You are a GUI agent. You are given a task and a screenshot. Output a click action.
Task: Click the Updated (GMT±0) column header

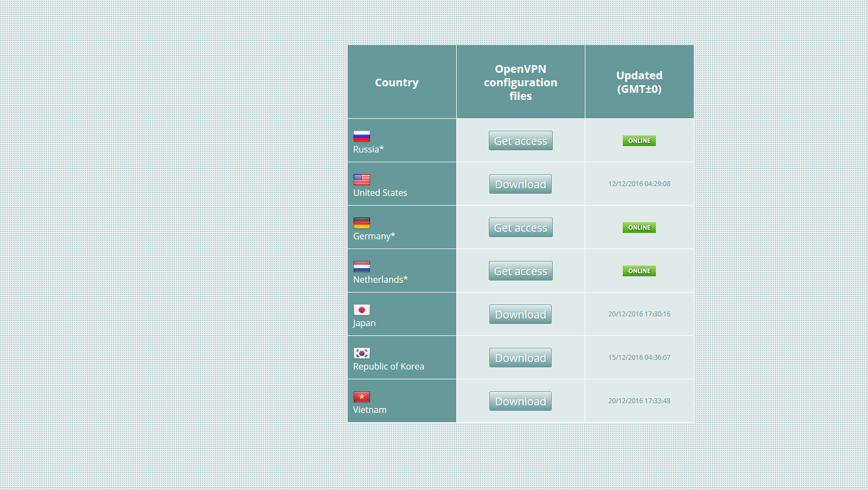pos(639,82)
